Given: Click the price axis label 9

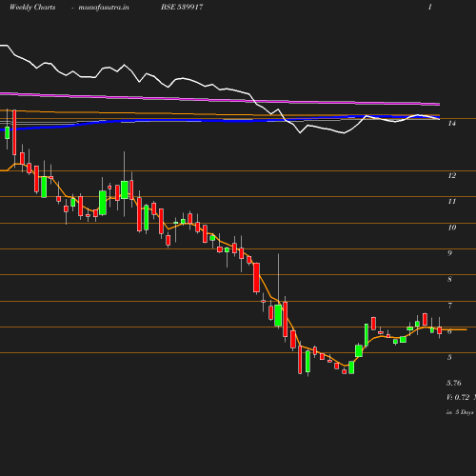Looking at the screenshot, I should [x=449, y=253].
